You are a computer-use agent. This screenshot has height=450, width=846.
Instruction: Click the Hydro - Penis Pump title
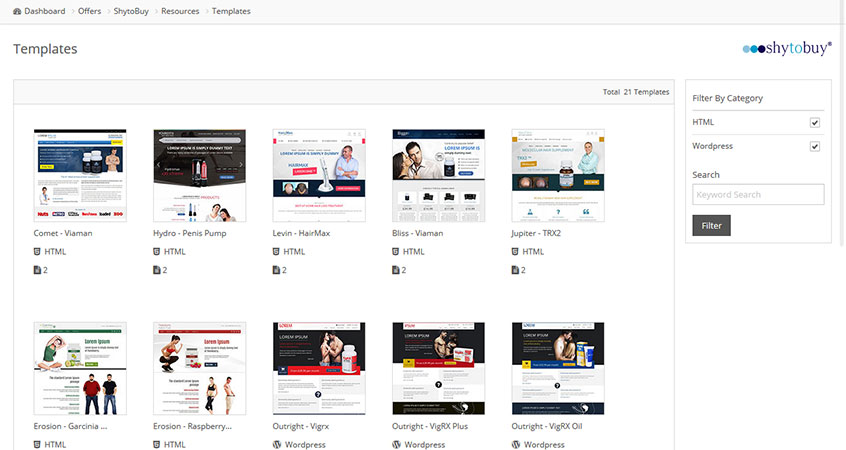[x=189, y=233]
